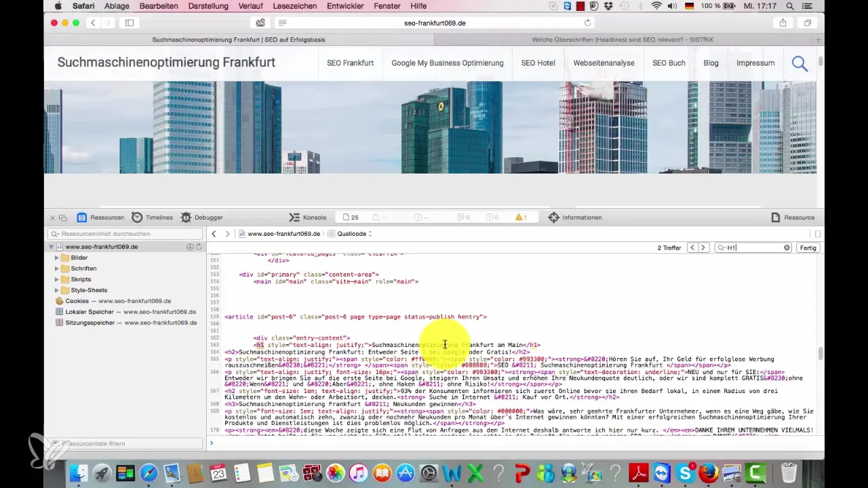
Task: Show the Konsole panel
Action: [307, 218]
